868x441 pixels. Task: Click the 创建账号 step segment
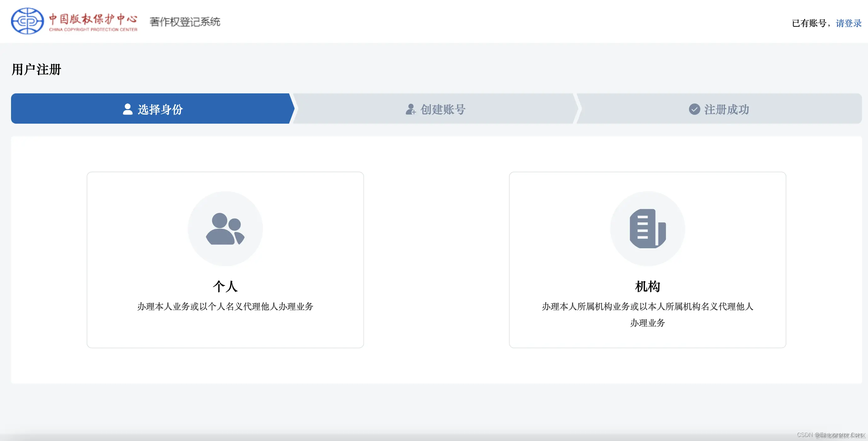(x=435, y=109)
